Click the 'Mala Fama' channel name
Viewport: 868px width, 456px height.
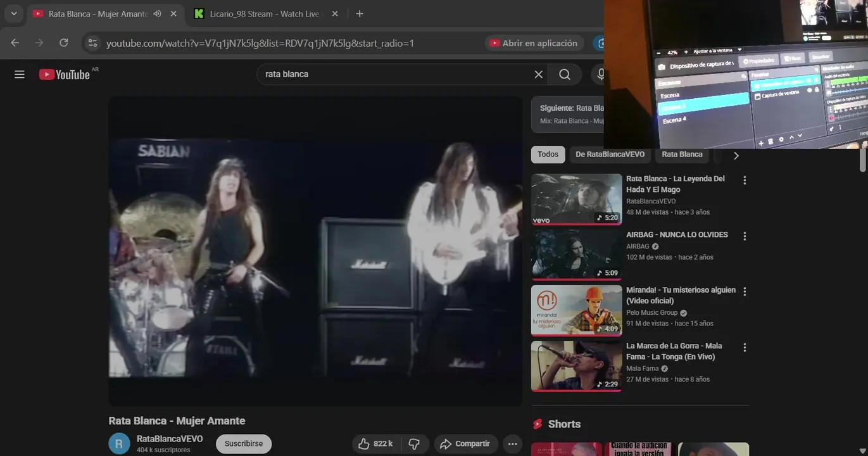(x=643, y=369)
